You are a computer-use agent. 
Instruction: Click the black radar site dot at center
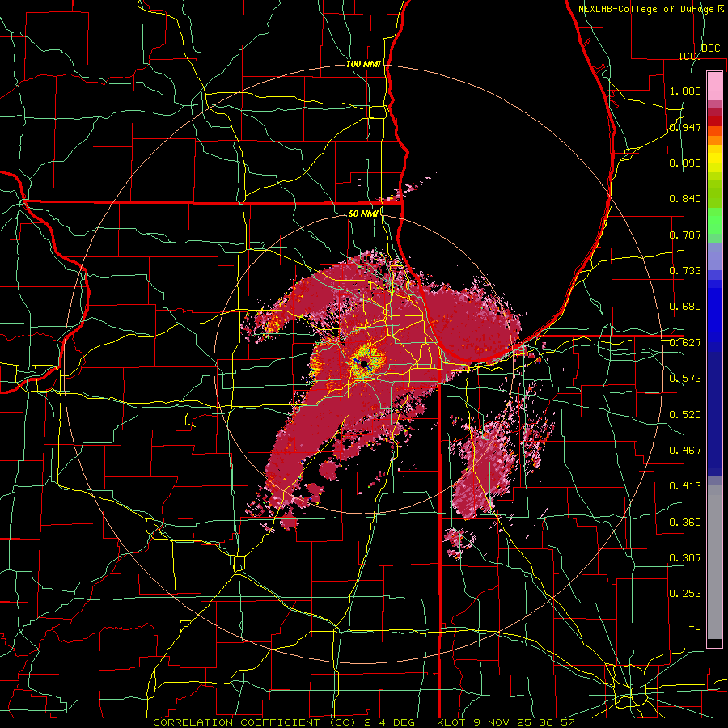tap(364, 362)
